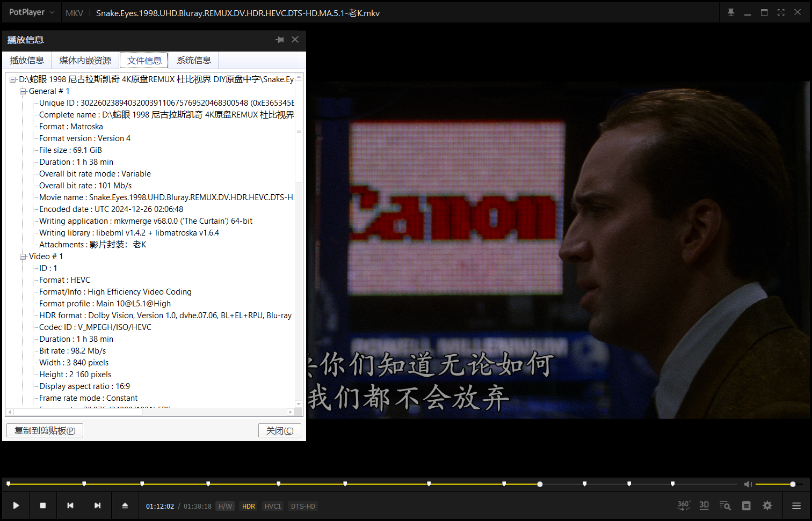Click the seek bar playhead
The image size is (812, 521).
point(540,484)
